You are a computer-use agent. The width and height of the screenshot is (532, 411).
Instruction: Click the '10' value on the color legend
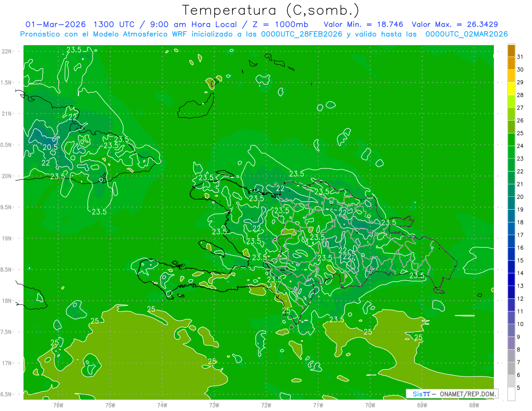pos(520,324)
